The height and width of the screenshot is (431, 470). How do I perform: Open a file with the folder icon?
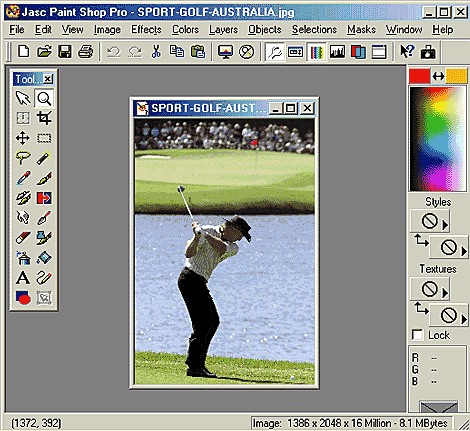(44, 52)
